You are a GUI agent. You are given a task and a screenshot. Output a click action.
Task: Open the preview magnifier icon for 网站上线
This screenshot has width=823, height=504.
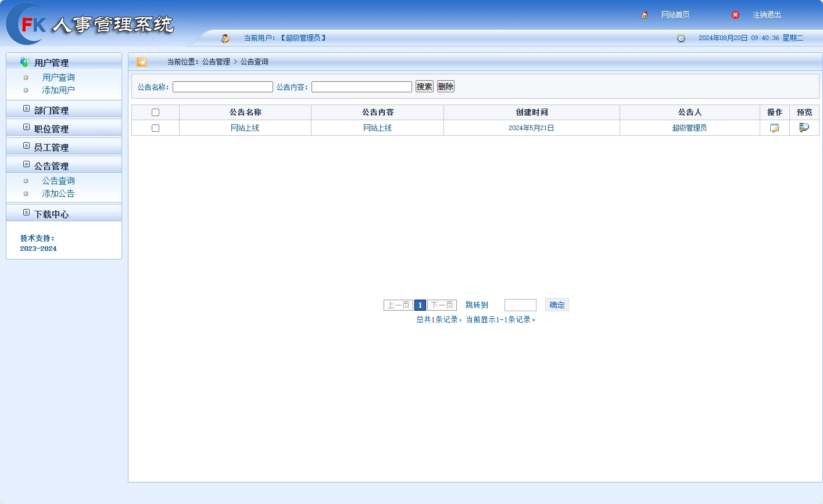[x=804, y=127]
